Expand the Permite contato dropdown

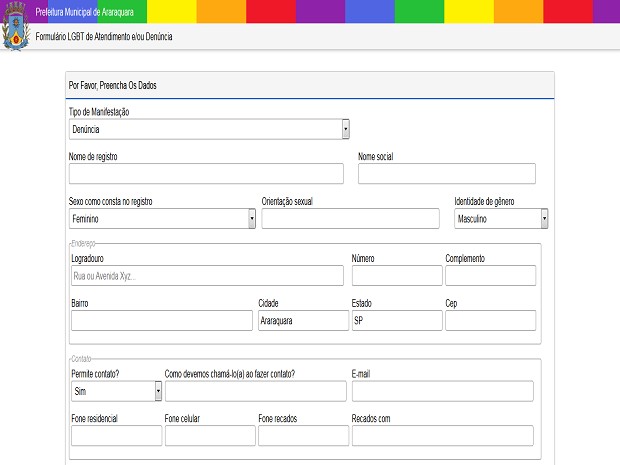(x=114, y=391)
